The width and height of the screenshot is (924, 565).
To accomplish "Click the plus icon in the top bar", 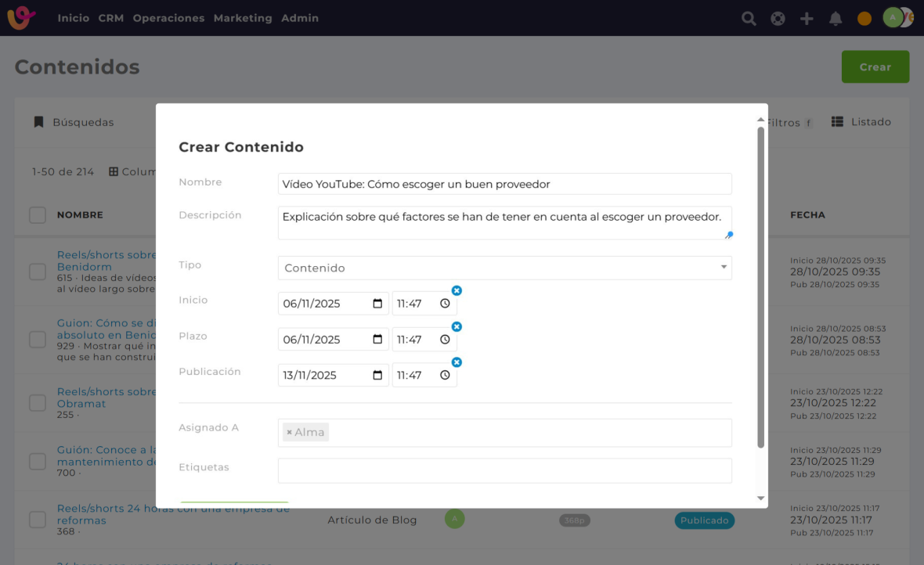I will (x=807, y=19).
